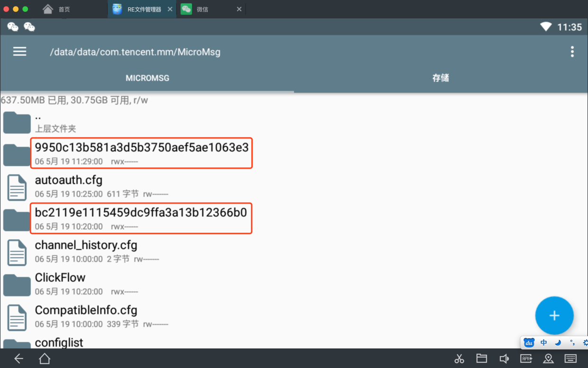Click the folder icon of bc2119e1115459dc9ffa3a13b12366b0
This screenshot has width=588, height=368.
pyautogui.click(x=17, y=220)
